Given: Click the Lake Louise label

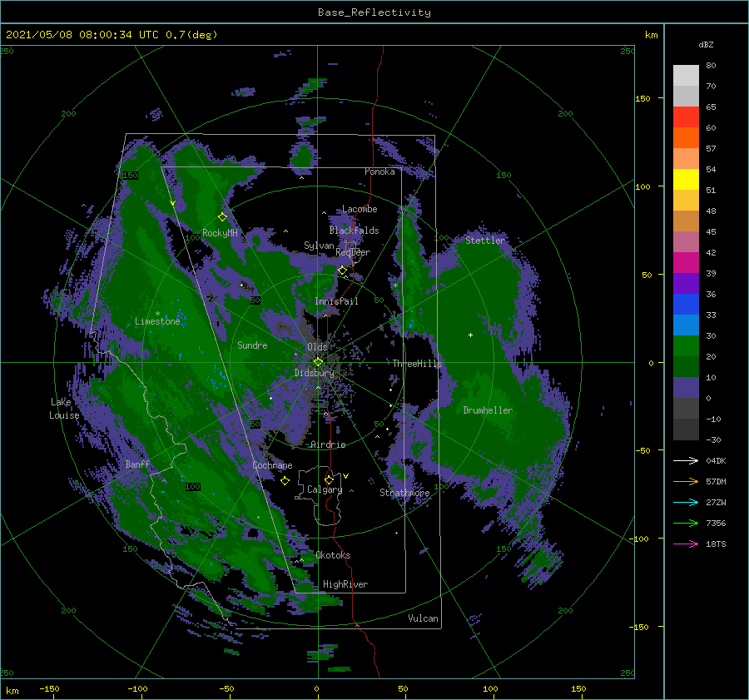Looking at the screenshot, I should point(64,409).
